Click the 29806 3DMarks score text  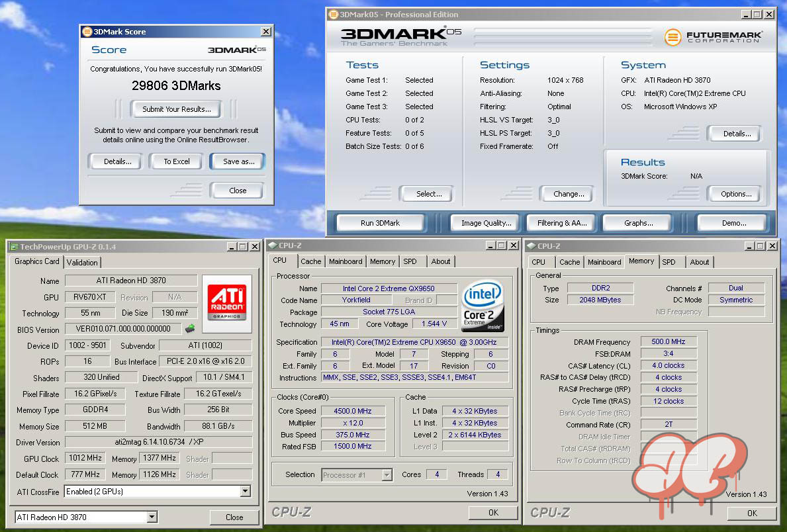coord(176,86)
